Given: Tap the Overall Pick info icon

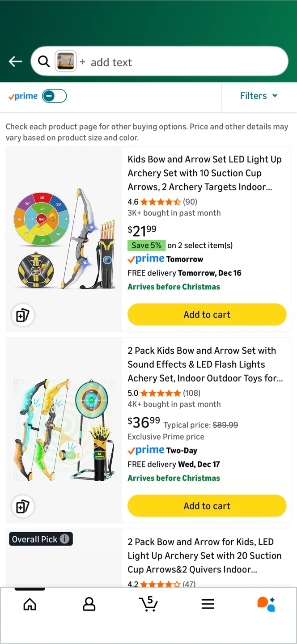Looking at the screenshot, I should point(65,539).
